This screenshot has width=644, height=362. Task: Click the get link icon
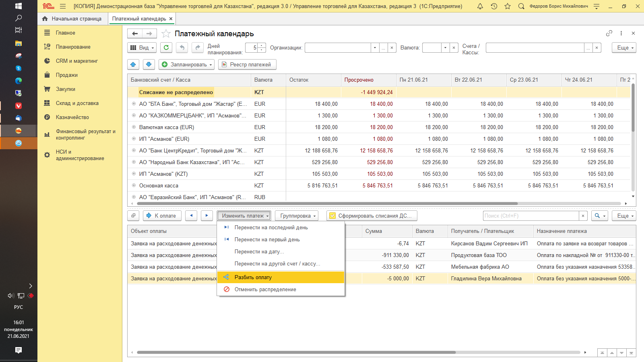click(x=609, y=33)
